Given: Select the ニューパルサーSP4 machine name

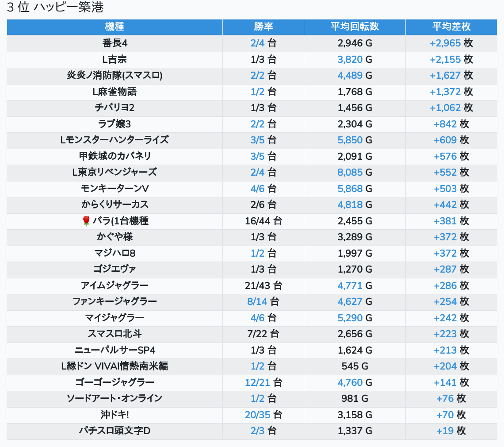Looking at the screenshot, I should coord(115,350).
